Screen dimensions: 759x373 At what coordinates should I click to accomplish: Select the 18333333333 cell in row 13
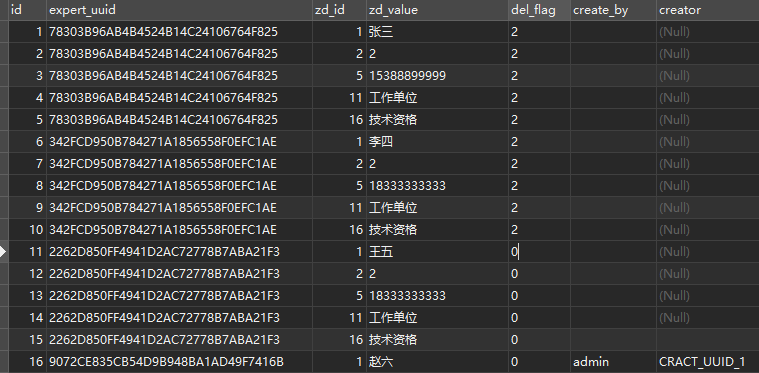coord(437,296)
